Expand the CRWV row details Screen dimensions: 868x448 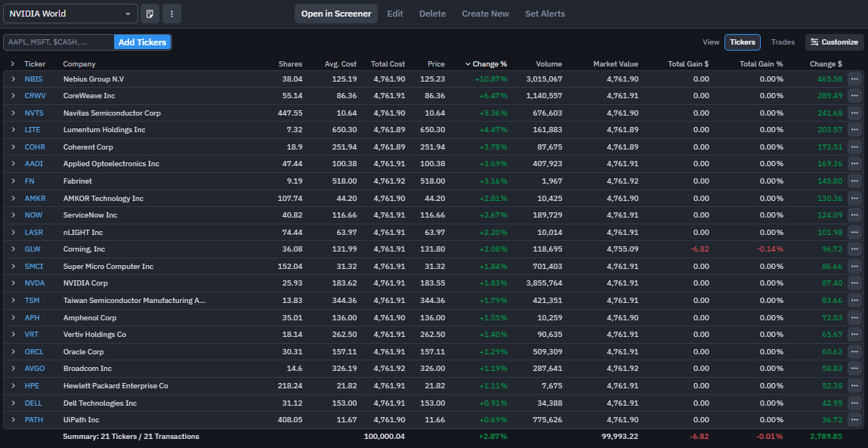pyautogui.click(x=13, y=96)
